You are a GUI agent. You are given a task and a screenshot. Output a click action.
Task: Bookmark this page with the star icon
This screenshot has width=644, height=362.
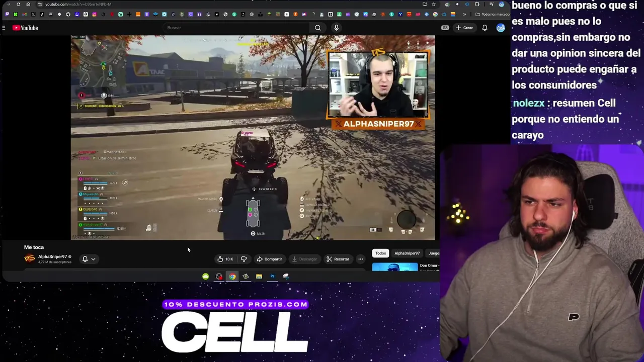(434, 4)
